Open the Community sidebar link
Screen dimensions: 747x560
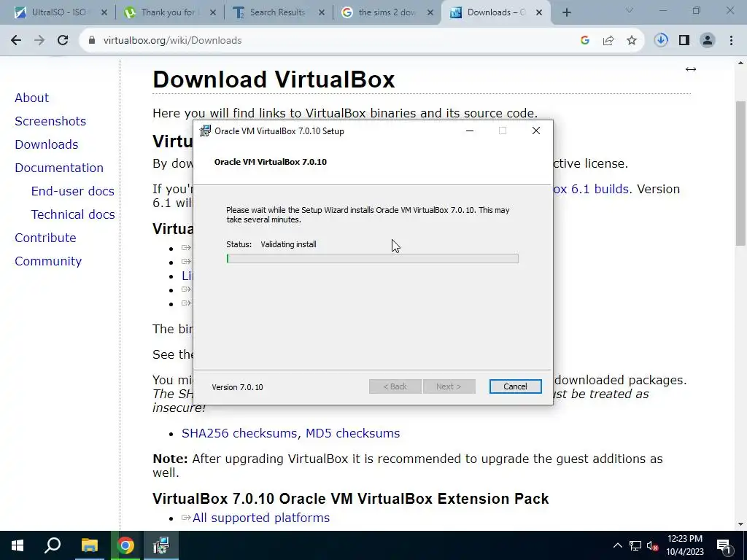pyautogui.click(x=48, y=261)
